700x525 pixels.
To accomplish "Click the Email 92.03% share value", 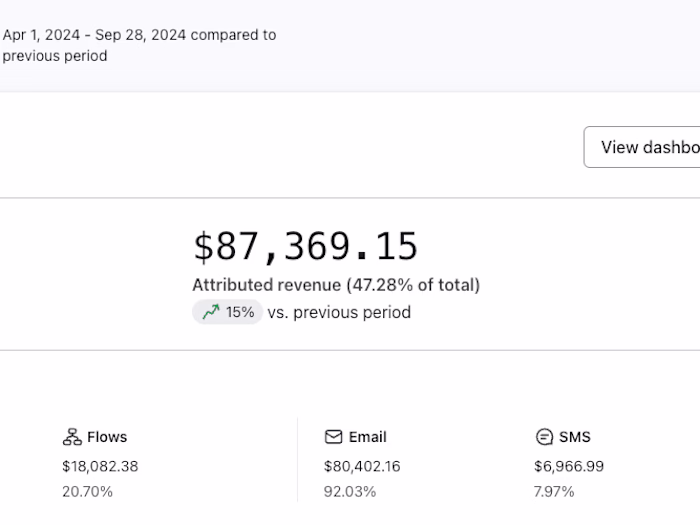I will (x=349, y=491).
